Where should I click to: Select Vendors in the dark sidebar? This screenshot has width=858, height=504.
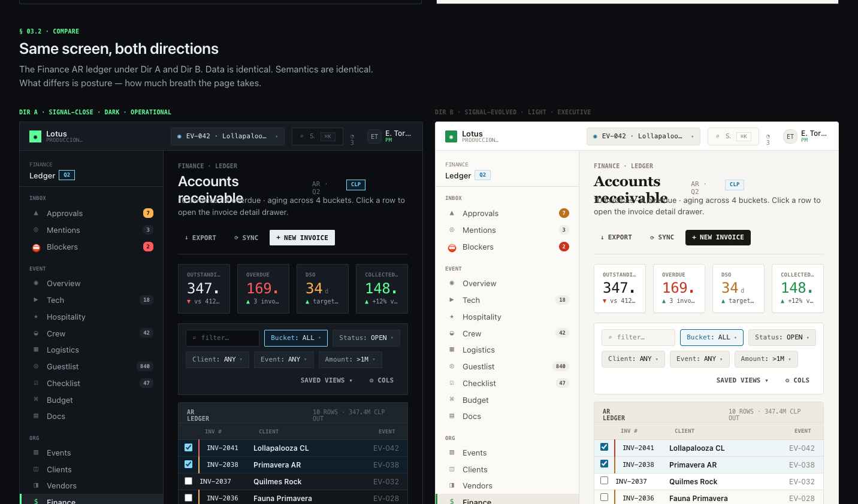click(92, 485)
